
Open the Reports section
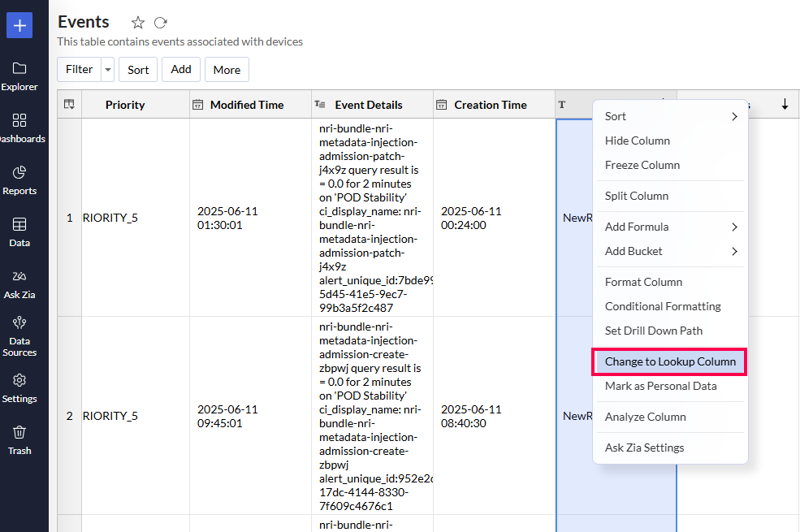19,179
